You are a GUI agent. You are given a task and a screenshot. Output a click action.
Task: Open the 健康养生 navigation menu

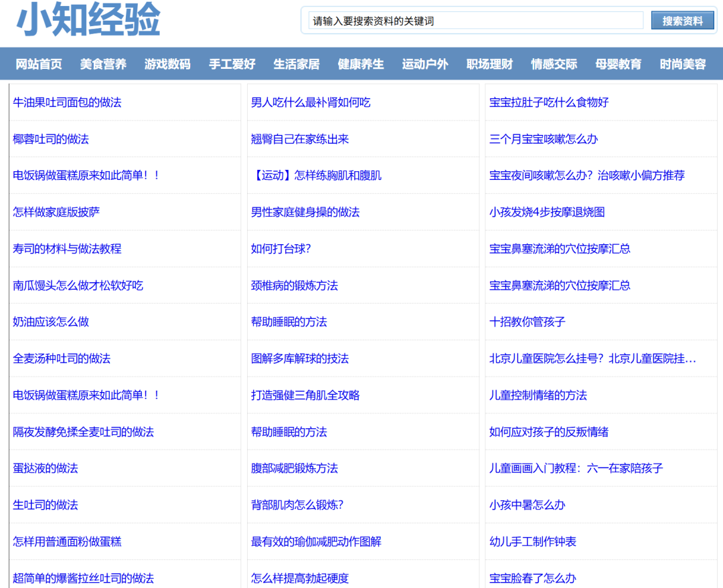click(x=361, y=64)
